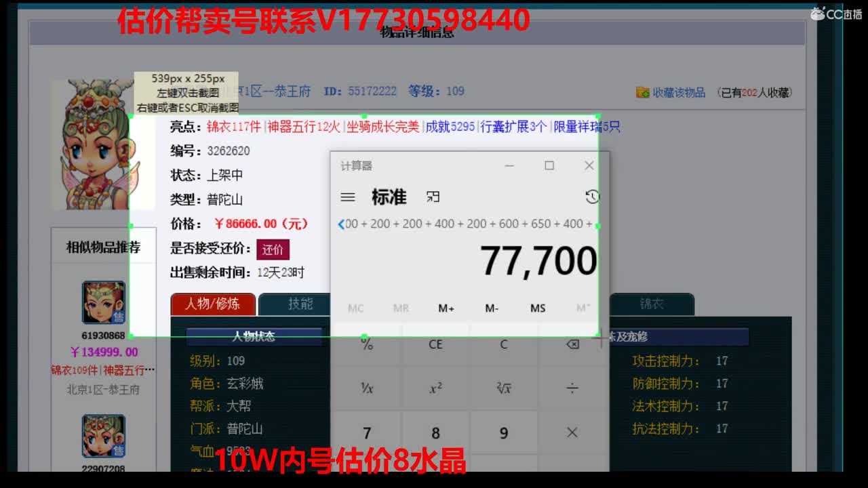Image resolution: width=868 pixels, height=488 pixels.
Task: Click the 行囊扩展3个 highlight text
Action: pyautogui.click(x=513, y=127)
